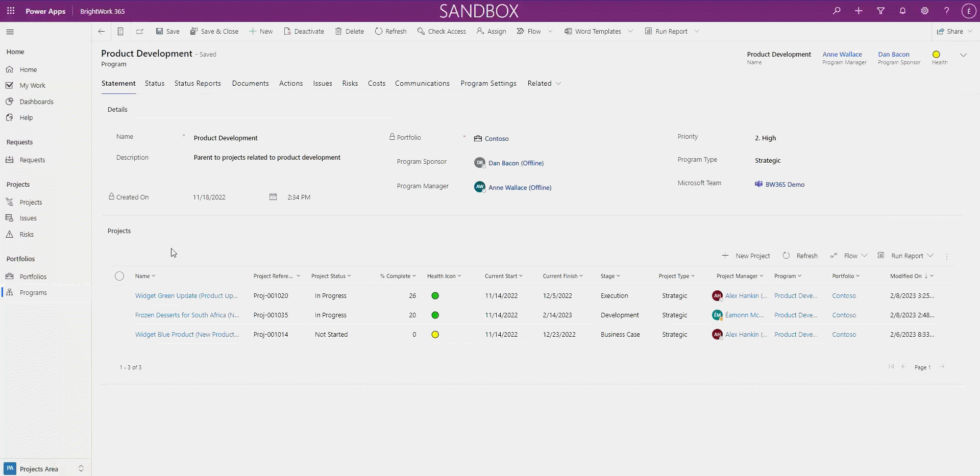Image resolution: width=980 pixels, height=476 pixels.
Task: Click the Description field text
Action: tap(267, 157)
